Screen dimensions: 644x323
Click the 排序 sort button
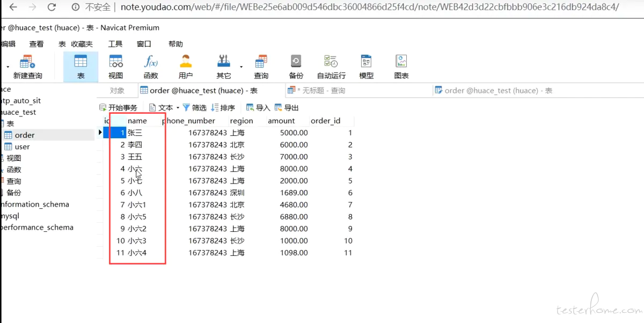[x=223, y=108]
